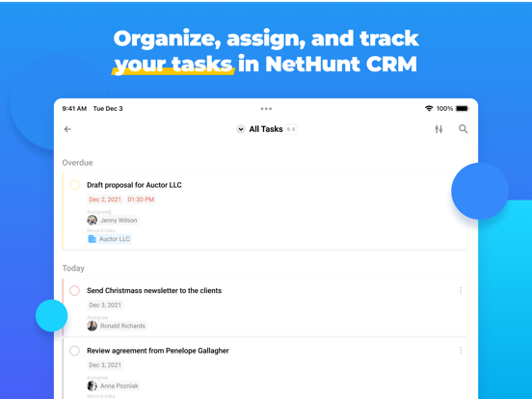Open Send Christmass newsletter to the clients
This screenshot has width=532, height=399.
coord(154,290)
